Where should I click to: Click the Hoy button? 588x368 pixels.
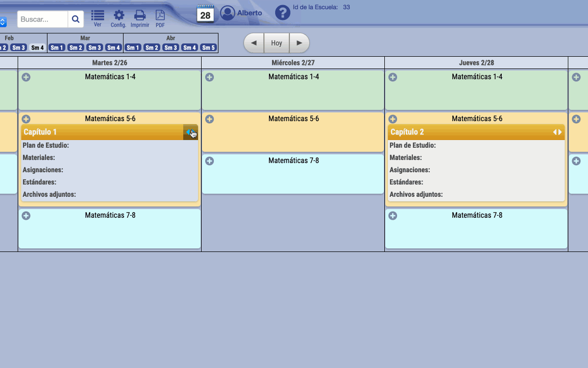point(277,43)
